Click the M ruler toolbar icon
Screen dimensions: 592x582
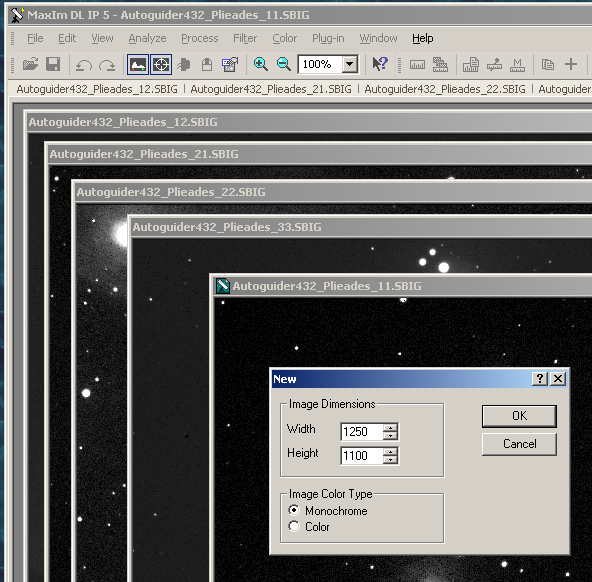tap(517, 65)
